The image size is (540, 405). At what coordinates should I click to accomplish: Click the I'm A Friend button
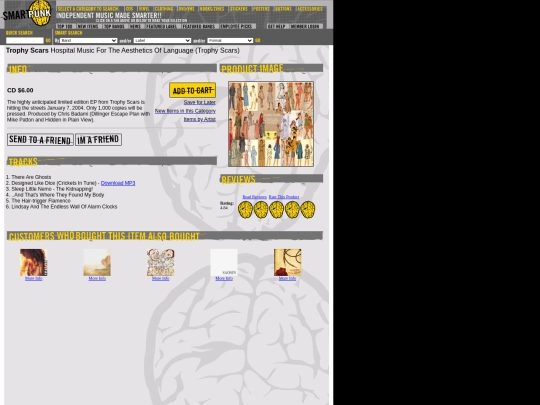point(98,139)
